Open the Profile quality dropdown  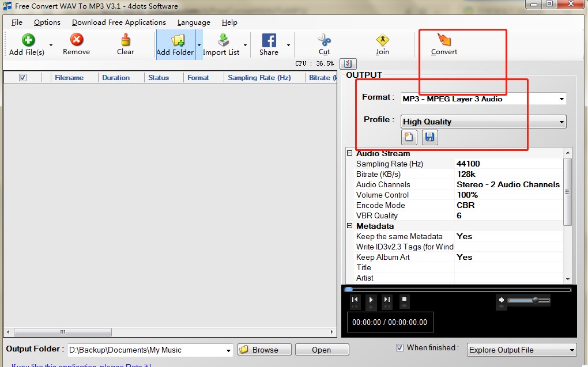[562, 122]
